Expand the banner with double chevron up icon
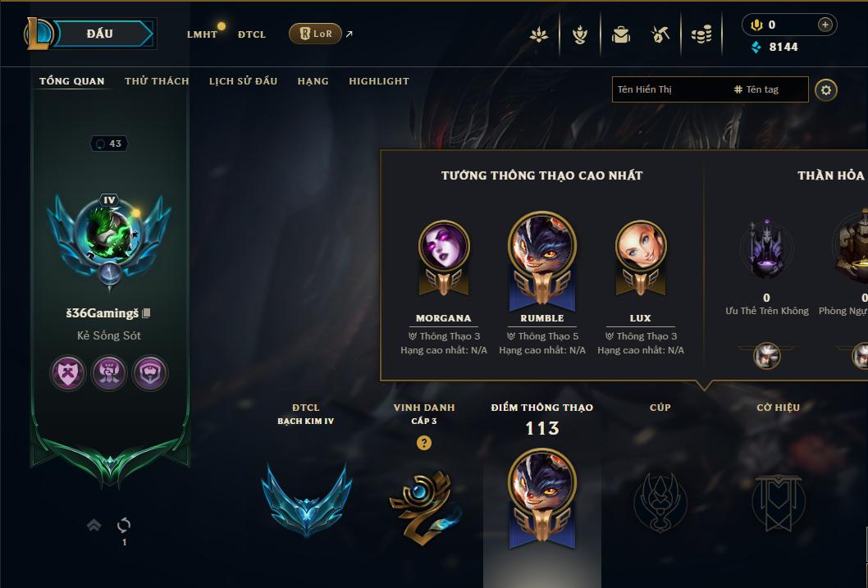The width and height of the screenshot is (868, 588). tap(94, 525)
